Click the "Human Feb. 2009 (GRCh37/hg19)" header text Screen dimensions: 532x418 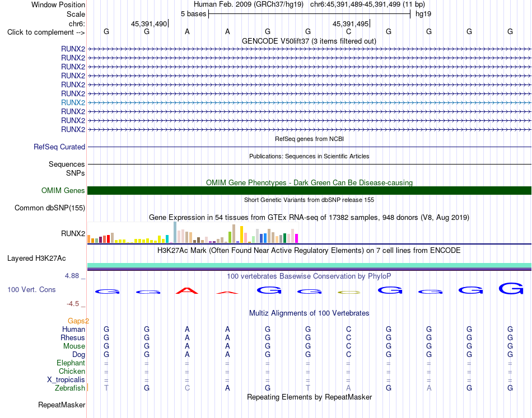click(x=249, y=4)
